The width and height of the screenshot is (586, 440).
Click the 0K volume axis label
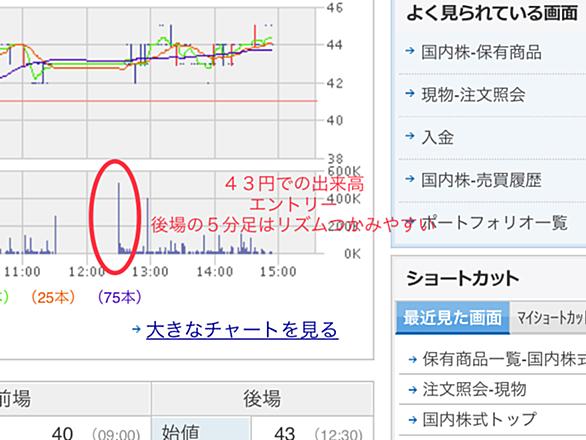tap(352, 254)
